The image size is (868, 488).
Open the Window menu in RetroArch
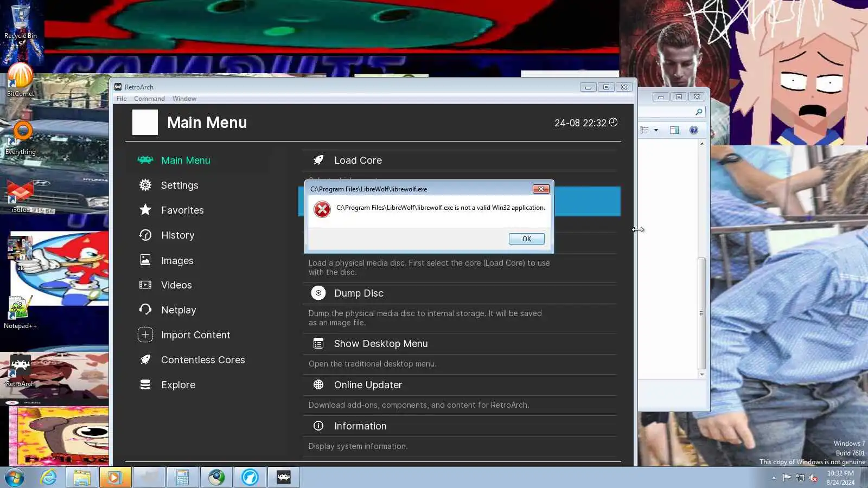click(x=184, y=99)
